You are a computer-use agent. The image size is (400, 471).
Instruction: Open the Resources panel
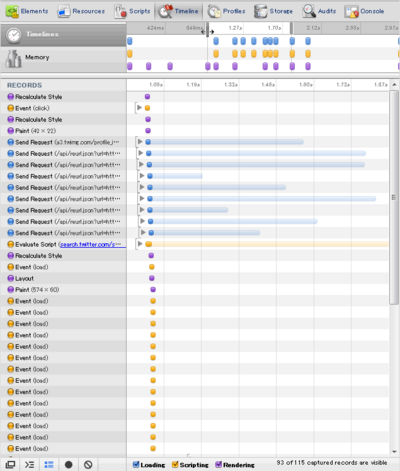tap(81, 11)
